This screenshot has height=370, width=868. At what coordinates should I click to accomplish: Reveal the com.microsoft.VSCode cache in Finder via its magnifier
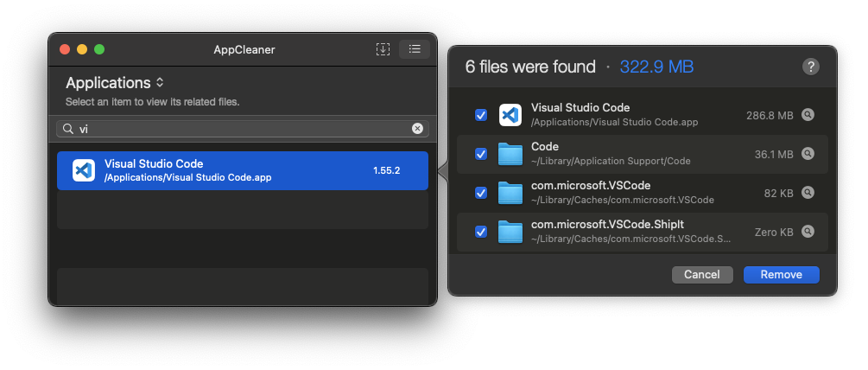tap(808, 192)
